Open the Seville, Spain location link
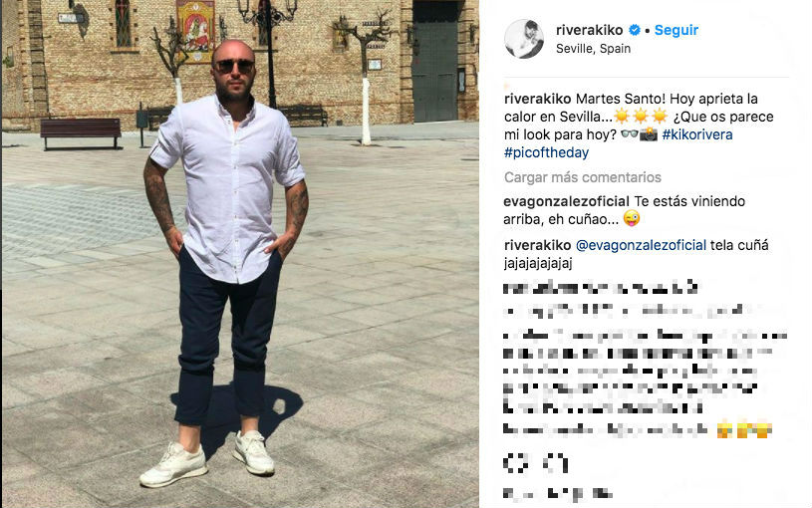This screenshot has height=508, width=812. coord(593,49)
